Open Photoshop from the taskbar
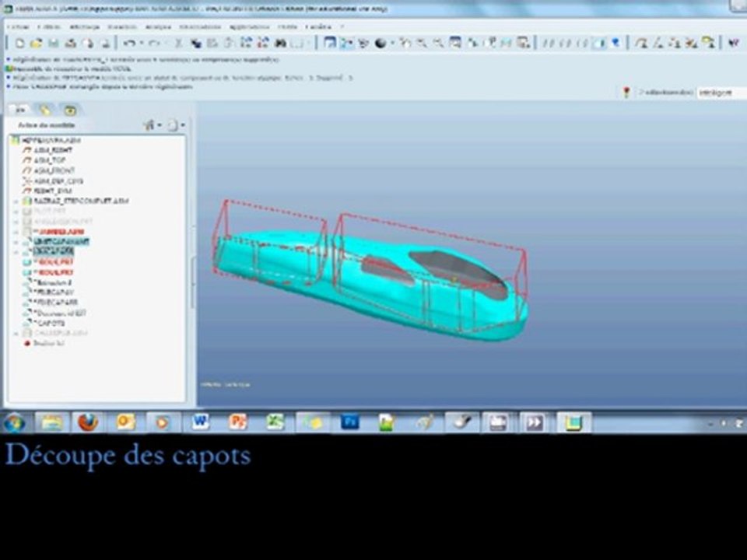 [x=349, y=422]
